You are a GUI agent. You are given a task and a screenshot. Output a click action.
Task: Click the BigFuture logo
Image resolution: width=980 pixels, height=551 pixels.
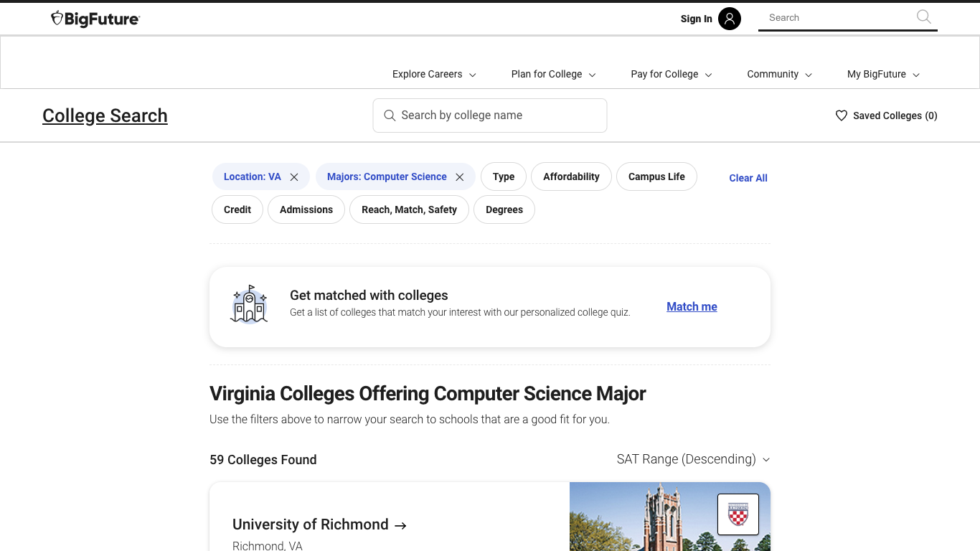click(95, 19)
